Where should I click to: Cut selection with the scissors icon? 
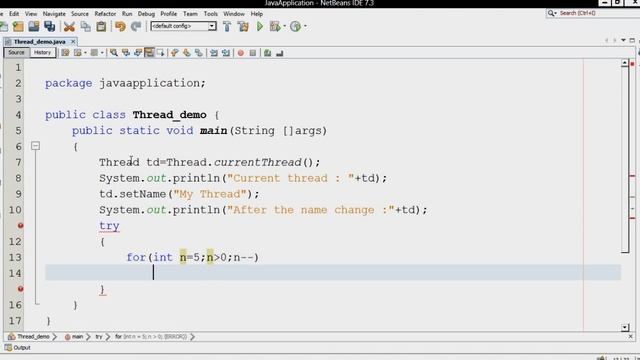click(x=69, y=27)
